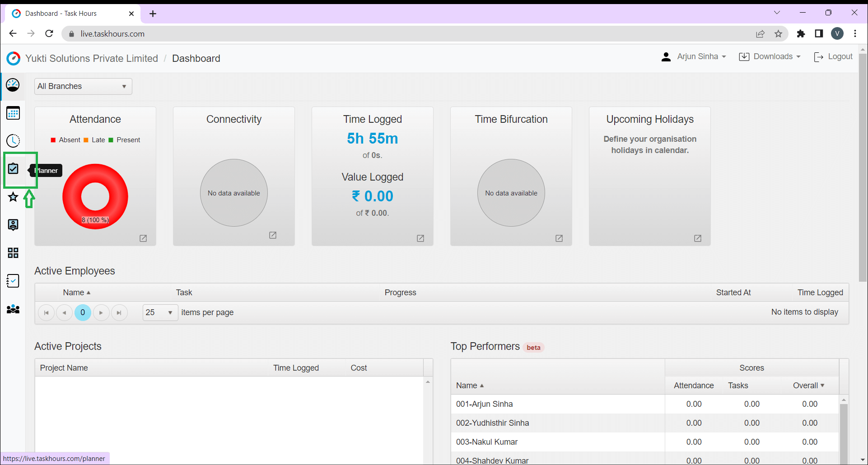Select the Dashboard - Task Hours browser tab
The height and width of the screenshot is (465, 868).
(x=73, y=14)
